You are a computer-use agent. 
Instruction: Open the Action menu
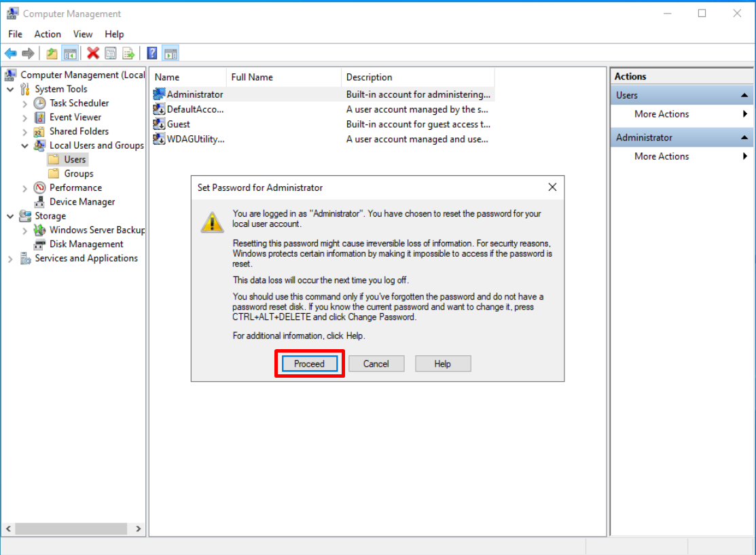pos(48,34)
